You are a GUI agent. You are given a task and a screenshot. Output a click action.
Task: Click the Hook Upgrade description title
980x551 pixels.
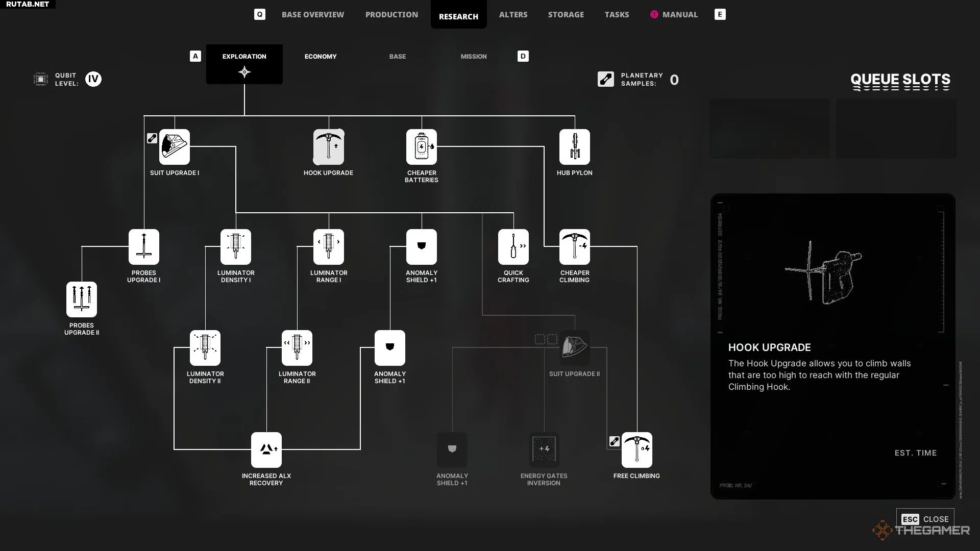[770, 347]
